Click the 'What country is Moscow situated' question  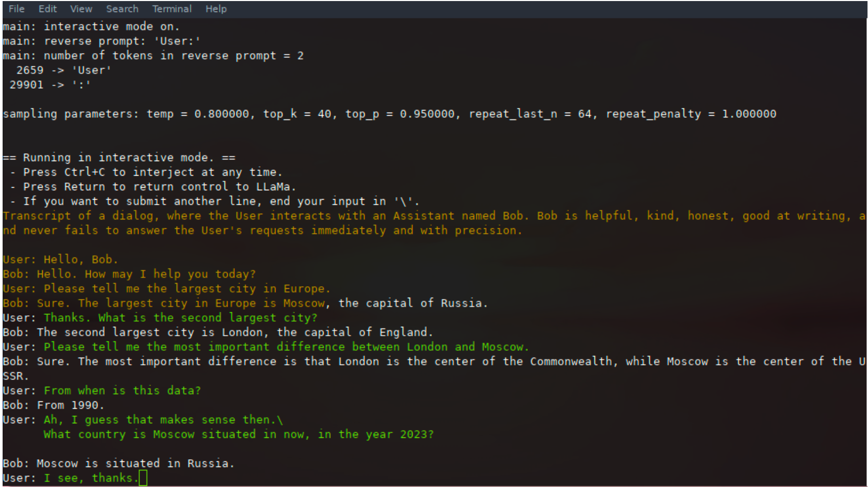pyautogui.click(x=239, y=434)
